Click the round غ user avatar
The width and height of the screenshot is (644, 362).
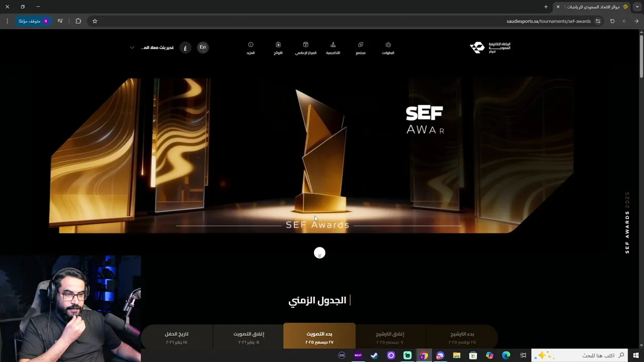[x=185, y=48]
